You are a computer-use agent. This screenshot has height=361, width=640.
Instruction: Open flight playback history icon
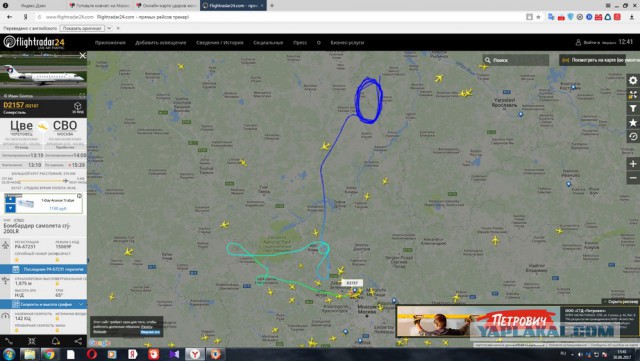tap(633, 136)
